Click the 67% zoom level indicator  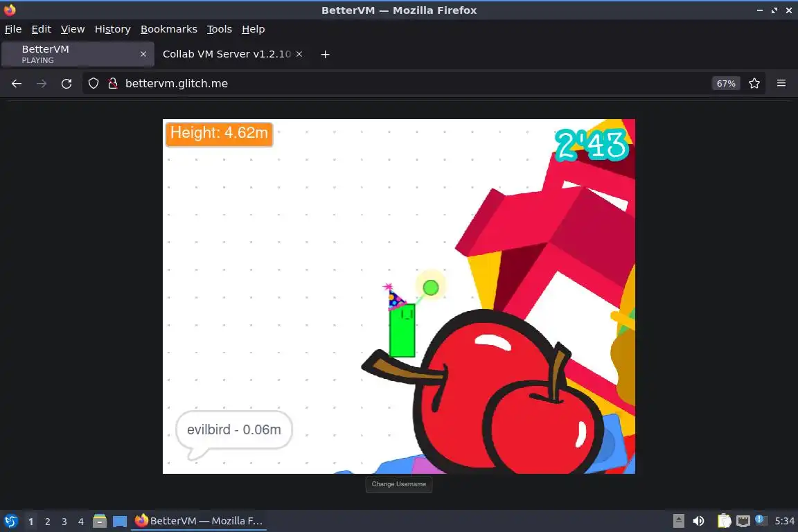tap(726, 84)
